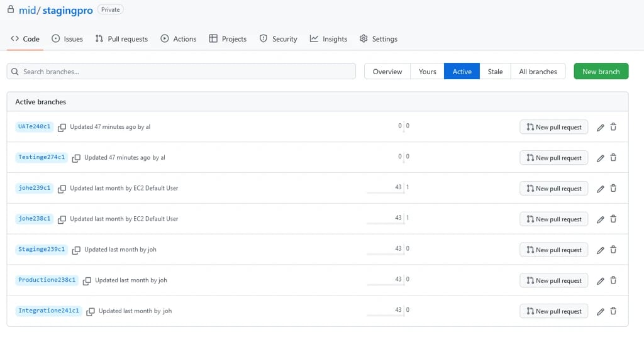New pull request for Integratione241c1
Screen dimensions: 644x337
pyautogui.click(x=553, y=312)
